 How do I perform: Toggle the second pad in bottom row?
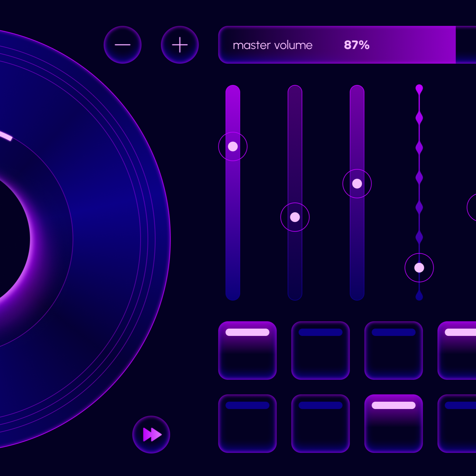coord(320,424)
